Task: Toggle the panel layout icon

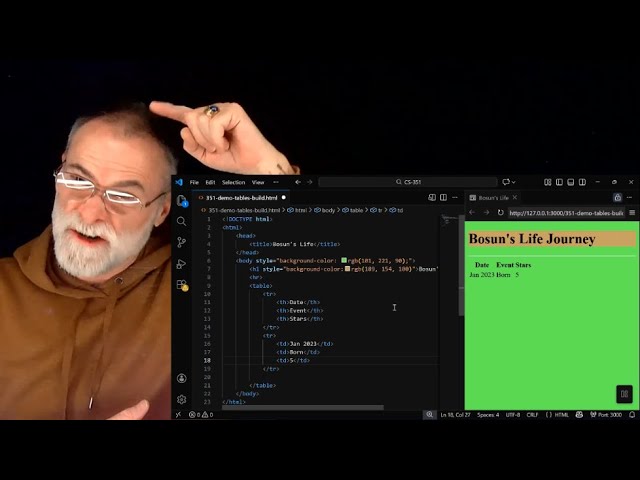Action: coord(571,182)
